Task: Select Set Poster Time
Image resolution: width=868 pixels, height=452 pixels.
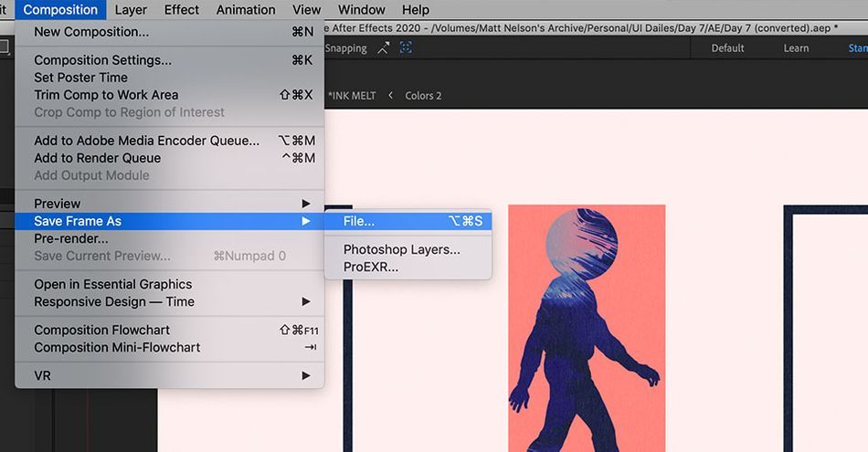Action: (169, 78)
